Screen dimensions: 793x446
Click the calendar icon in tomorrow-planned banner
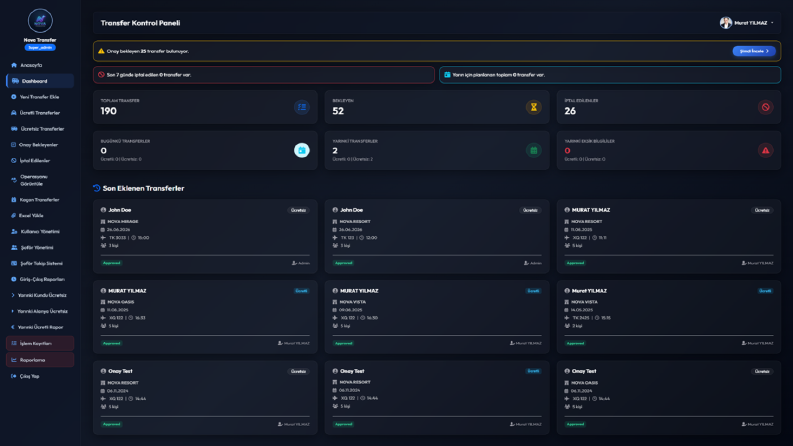447,75
